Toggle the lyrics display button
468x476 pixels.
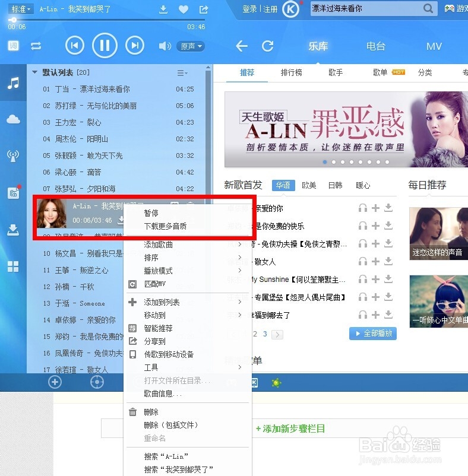pos(13,46)
